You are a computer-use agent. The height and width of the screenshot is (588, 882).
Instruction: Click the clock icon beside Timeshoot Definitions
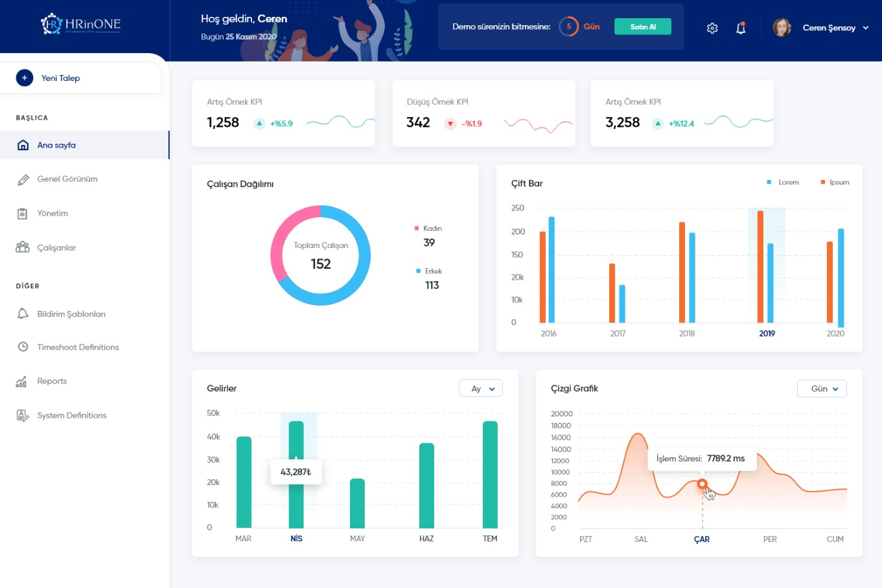(x=23, y=347)
